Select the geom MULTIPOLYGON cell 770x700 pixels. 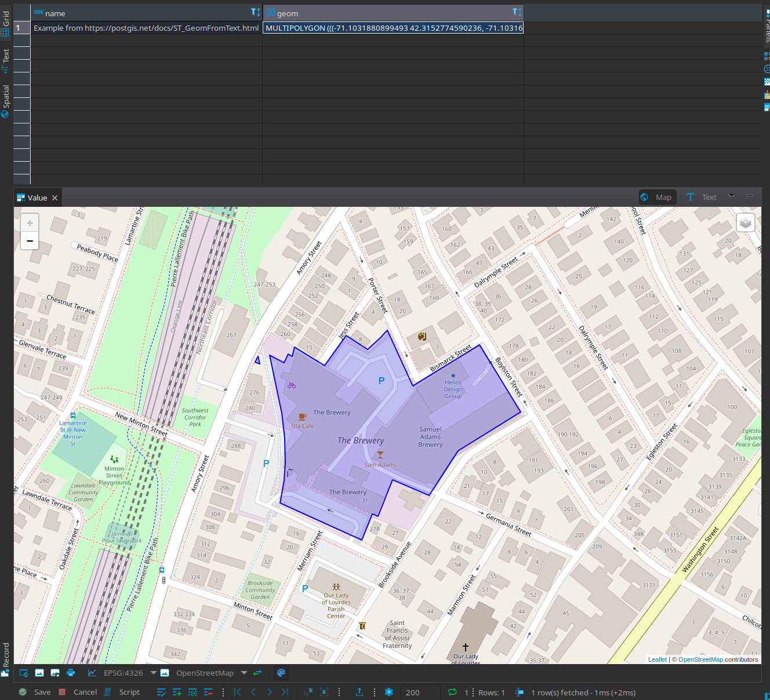[x=393, y=28]
